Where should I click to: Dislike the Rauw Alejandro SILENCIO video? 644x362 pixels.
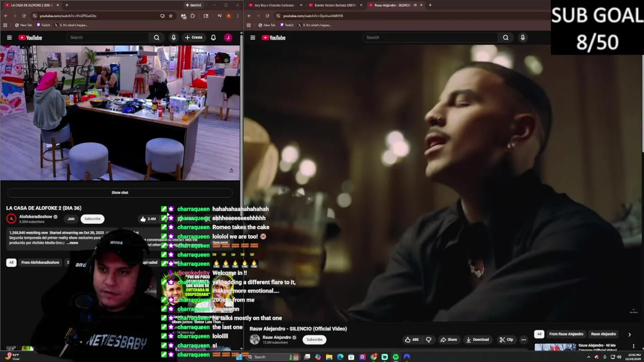(429, 340)
